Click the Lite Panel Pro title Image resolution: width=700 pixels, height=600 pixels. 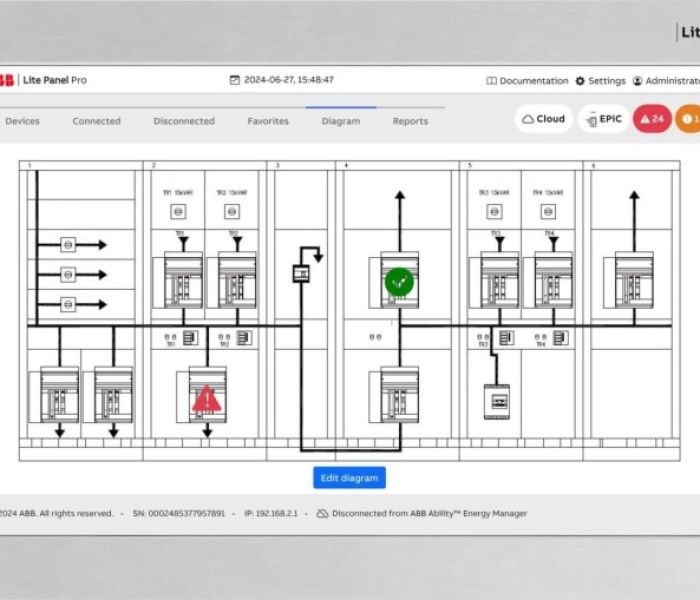(55, 80)
